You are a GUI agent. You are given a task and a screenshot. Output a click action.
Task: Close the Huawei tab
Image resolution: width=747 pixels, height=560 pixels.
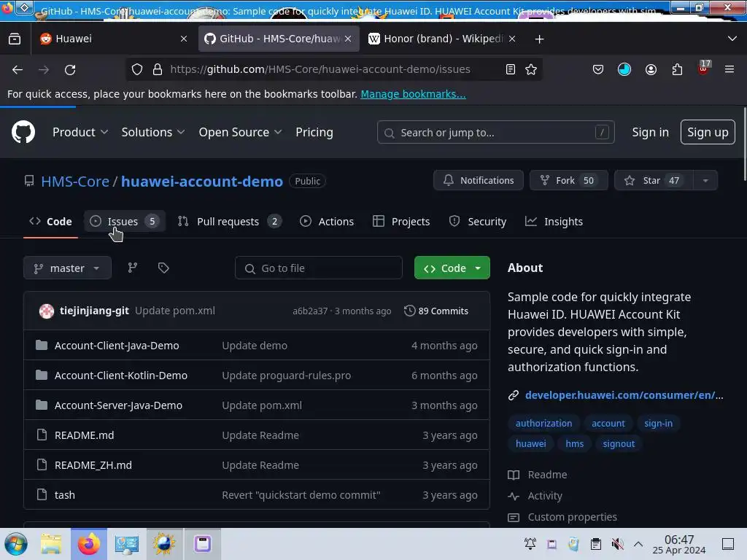point(184,39)
